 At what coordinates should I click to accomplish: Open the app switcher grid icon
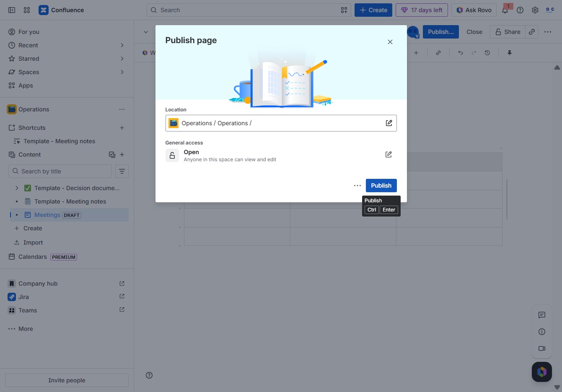click(x=27, y=10)
